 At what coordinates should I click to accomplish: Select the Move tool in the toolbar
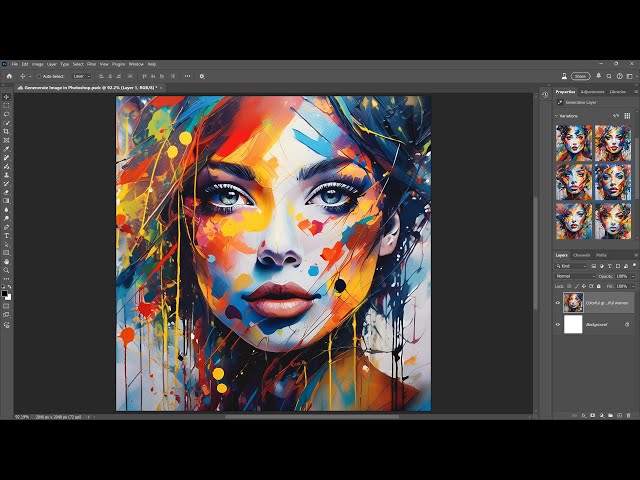pyautogui.click(x=7, y=97)
